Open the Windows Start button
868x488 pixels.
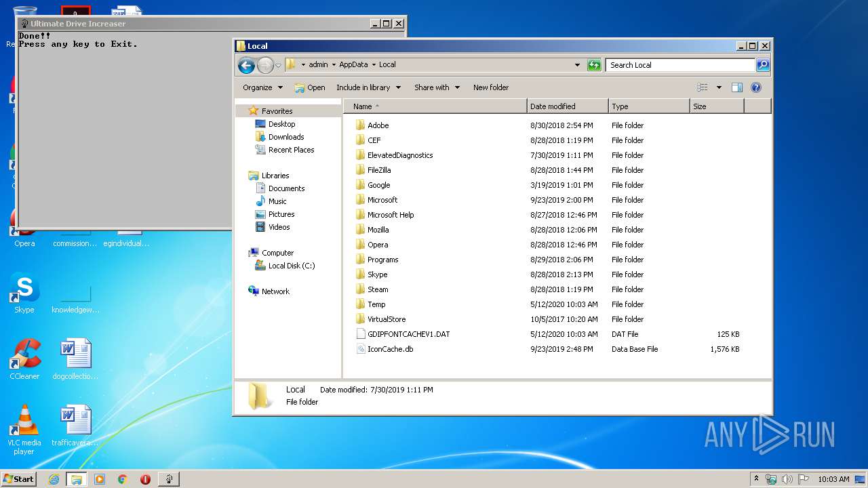pos(19,479)
